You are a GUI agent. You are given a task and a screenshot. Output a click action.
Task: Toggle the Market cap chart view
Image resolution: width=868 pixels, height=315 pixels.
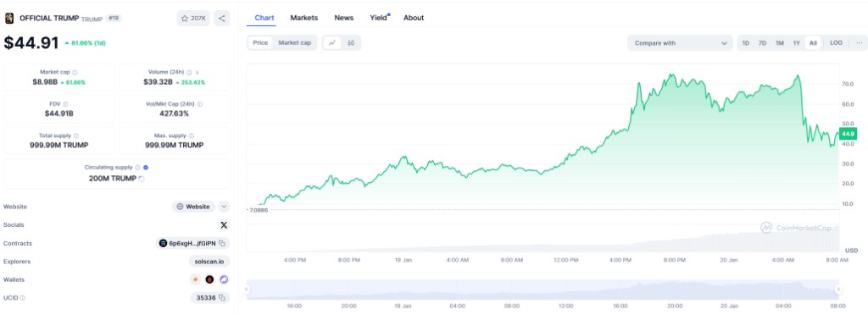pyautogui.click(x=294, y=42)
